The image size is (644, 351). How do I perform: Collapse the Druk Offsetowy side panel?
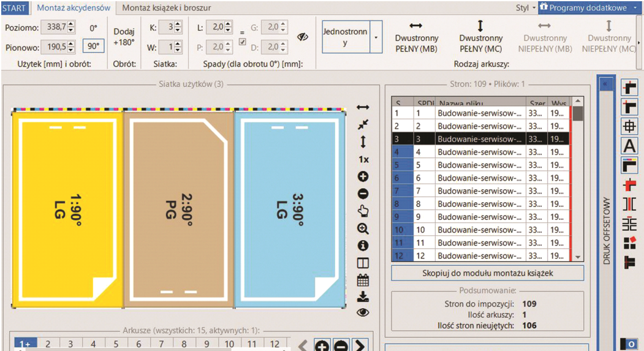tap(605, 84)
